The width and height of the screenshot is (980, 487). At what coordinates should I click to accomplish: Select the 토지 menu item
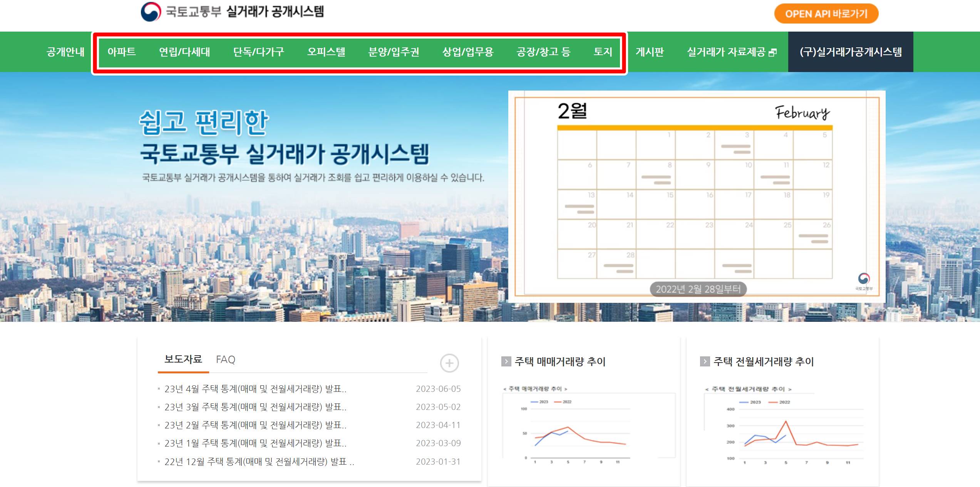[603, 52]
